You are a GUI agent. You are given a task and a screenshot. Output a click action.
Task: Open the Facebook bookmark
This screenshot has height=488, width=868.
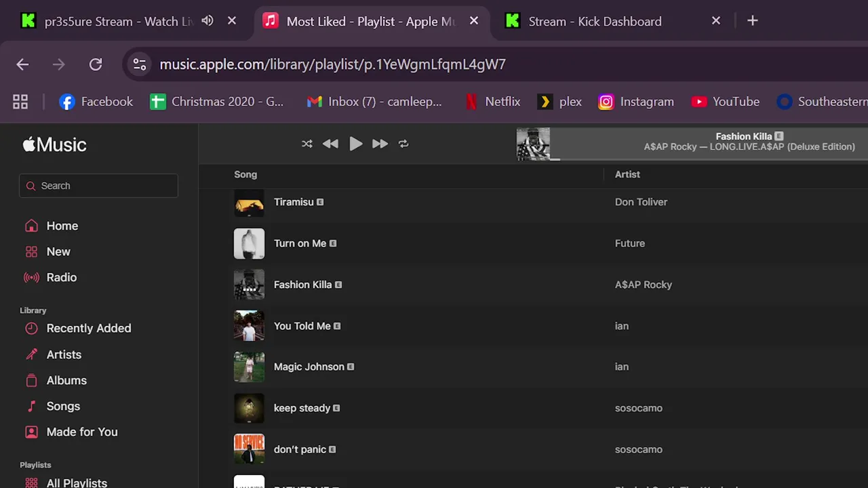(96, 102)
